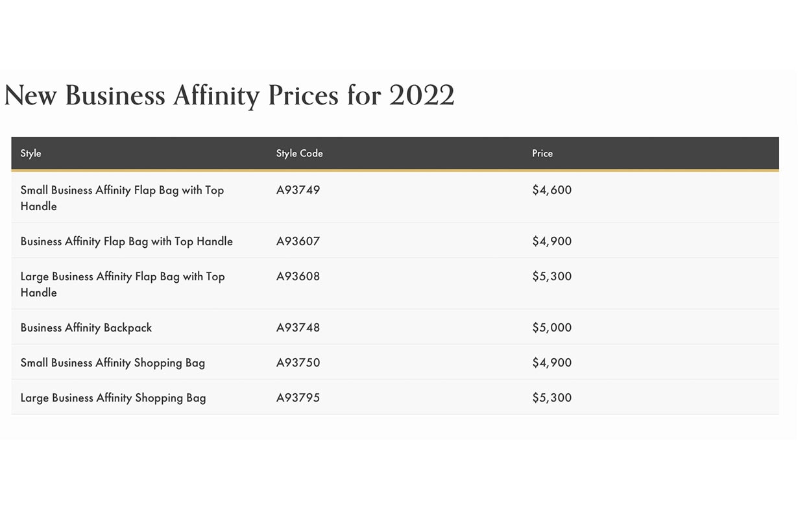Click style code A93608
This screenshot has width=798, height=532.
tap(298, 276)
